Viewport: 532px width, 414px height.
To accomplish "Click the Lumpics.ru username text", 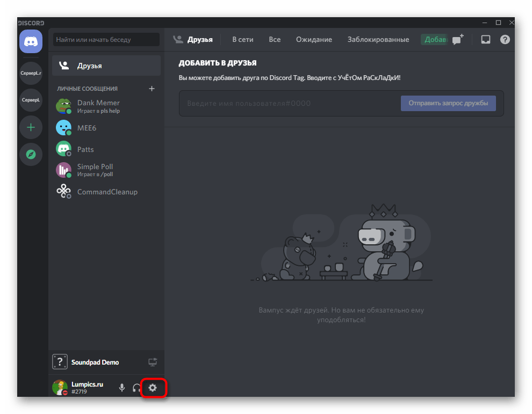I will tap(87, 384).
